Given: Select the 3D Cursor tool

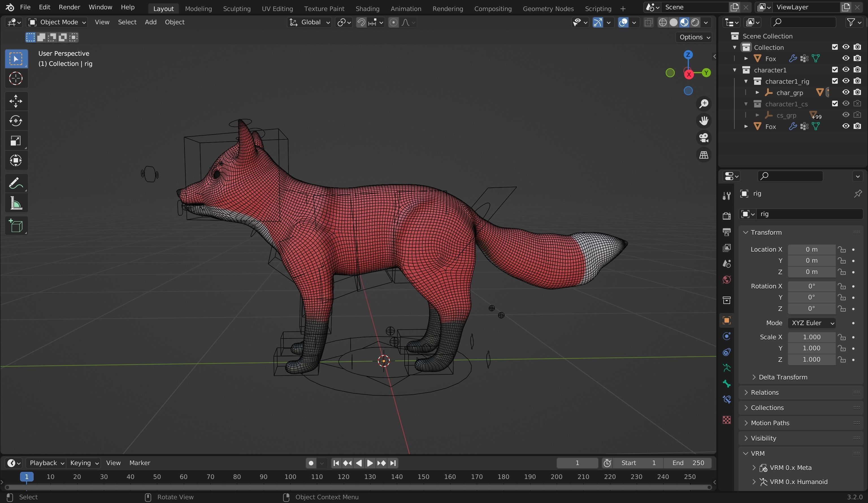Looking at the screenshot, I should (16, 79).
